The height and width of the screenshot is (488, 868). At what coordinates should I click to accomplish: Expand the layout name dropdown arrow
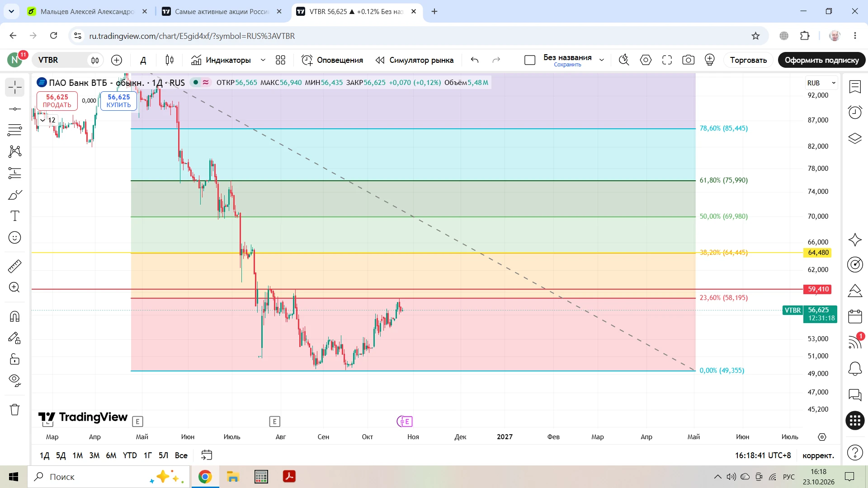pyautogui.click(x=602, y=60)
